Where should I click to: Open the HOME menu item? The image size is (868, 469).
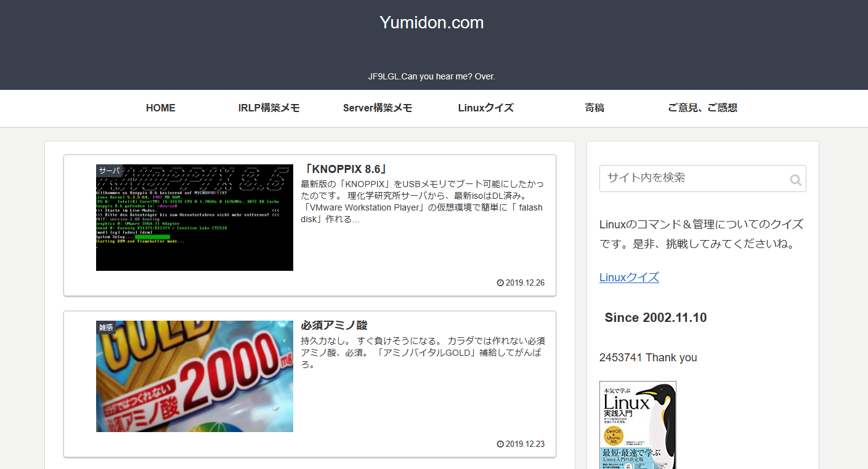point(160,108)
